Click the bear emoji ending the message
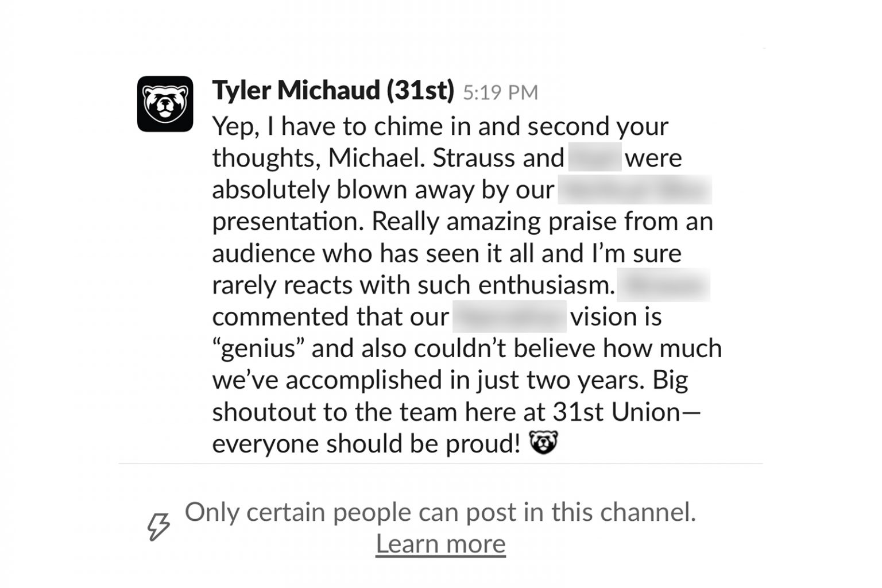 543,443
